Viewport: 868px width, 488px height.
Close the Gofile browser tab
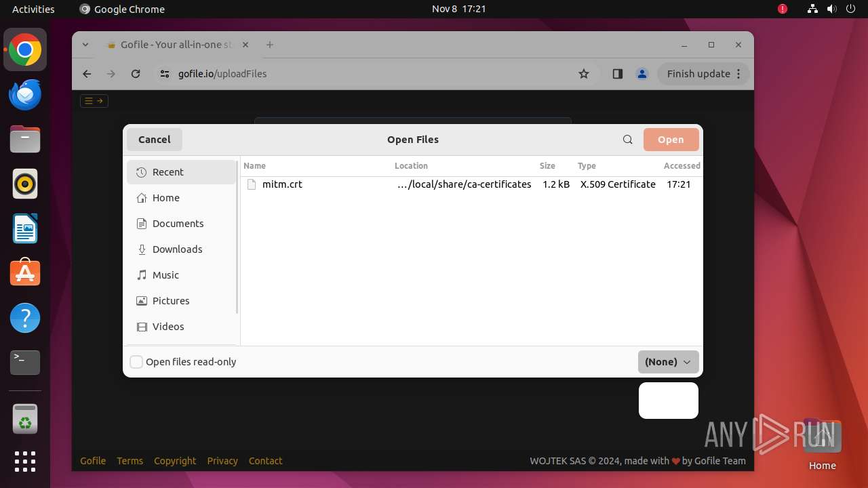pyautogui.click(x=245, y=45)
